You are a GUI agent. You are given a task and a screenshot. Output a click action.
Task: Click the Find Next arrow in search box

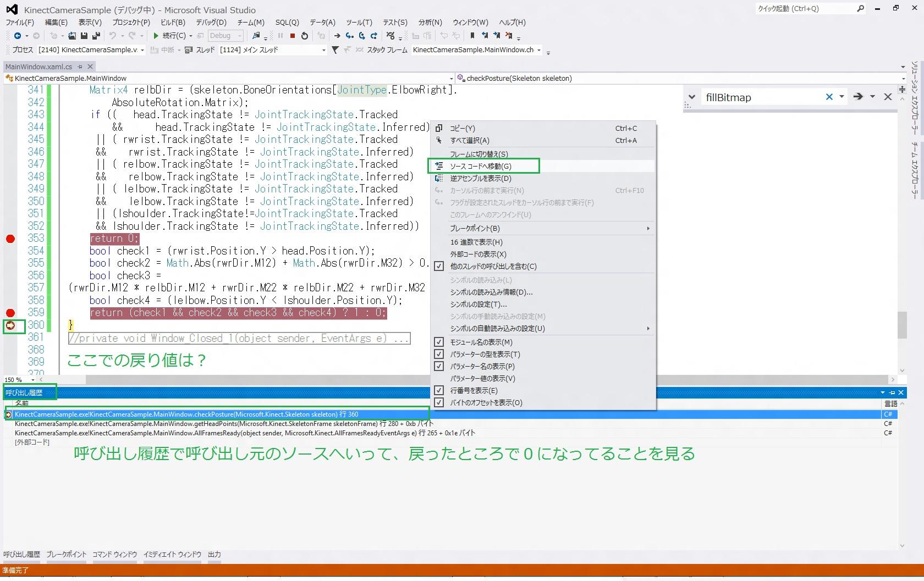[857, 97]
